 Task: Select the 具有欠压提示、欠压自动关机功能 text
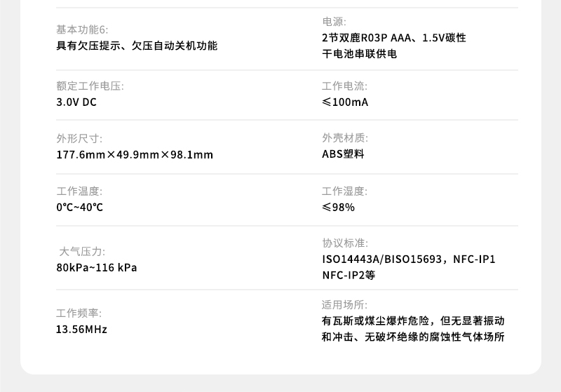tap(137, 46)
